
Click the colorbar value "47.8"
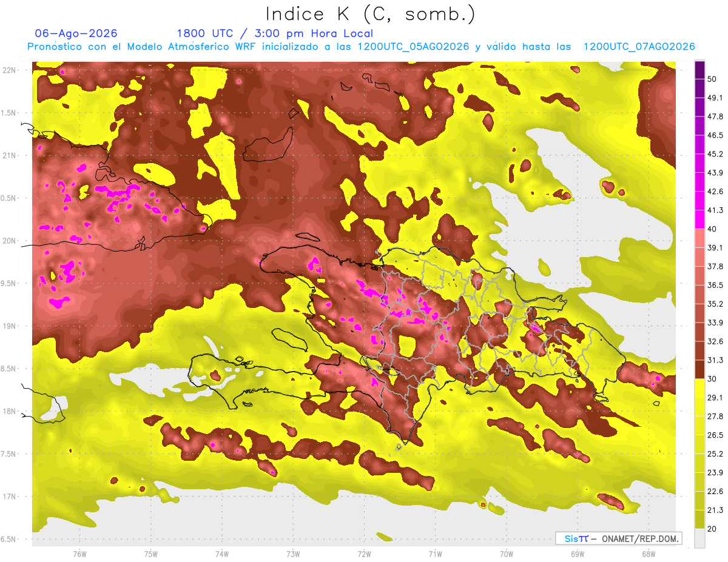coord(715,116)
